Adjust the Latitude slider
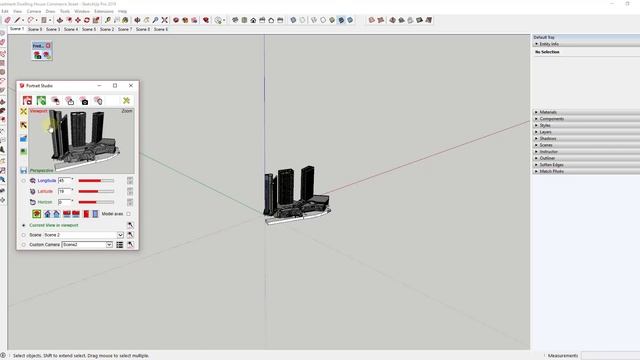 96,191
